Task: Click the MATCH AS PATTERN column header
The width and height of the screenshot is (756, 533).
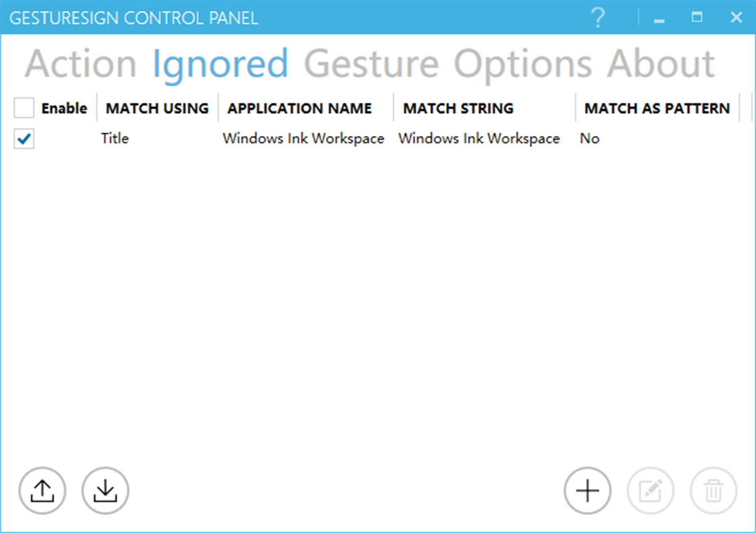Action: 656,108
